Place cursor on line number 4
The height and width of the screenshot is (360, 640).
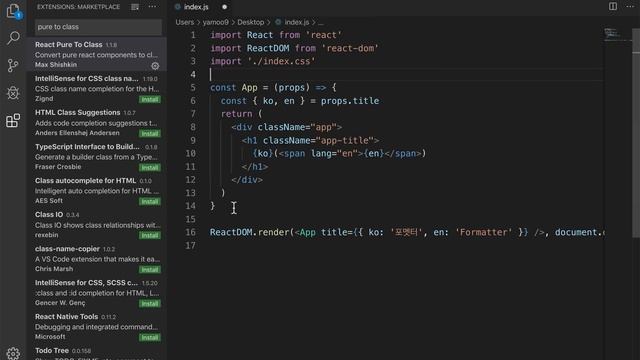[x=193, y=74]
